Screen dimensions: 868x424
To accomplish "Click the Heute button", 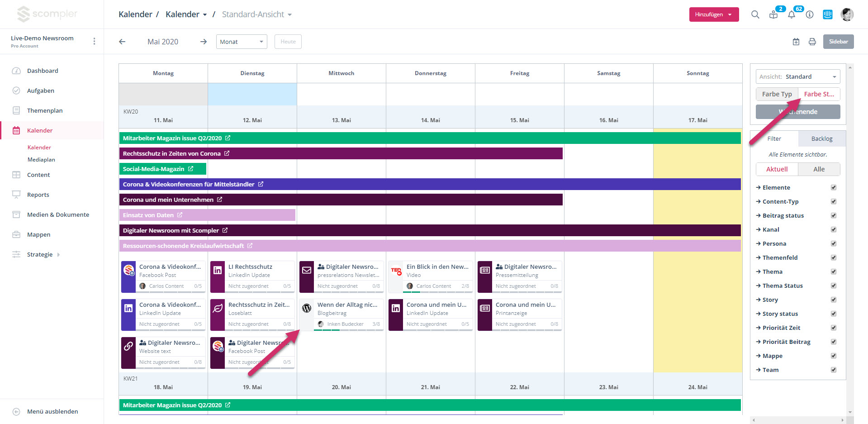I will [288, 42].
